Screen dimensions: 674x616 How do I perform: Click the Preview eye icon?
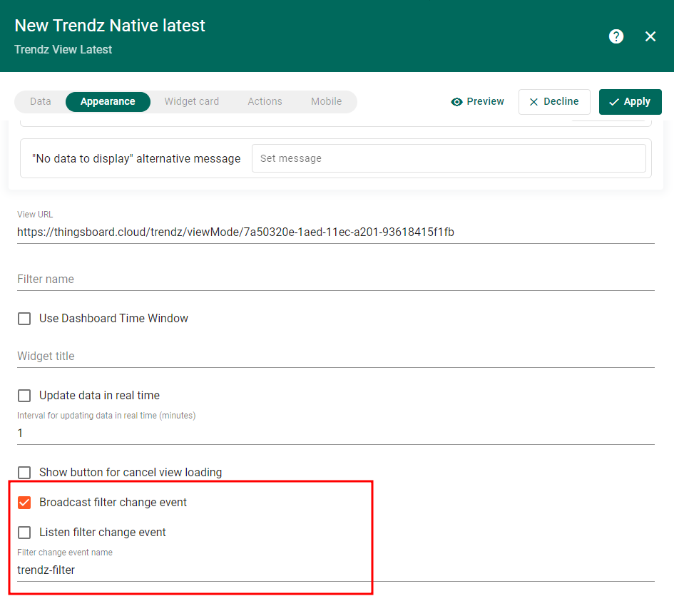(457, 102)
